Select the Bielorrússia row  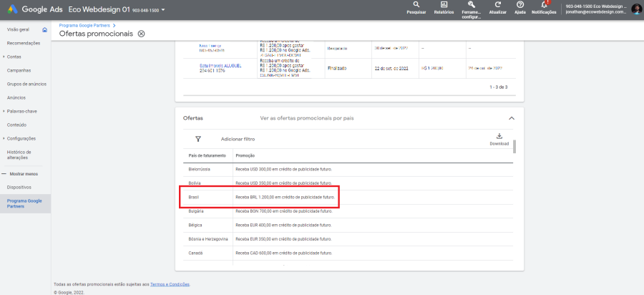pyautogui.click(x=348, y=169)
